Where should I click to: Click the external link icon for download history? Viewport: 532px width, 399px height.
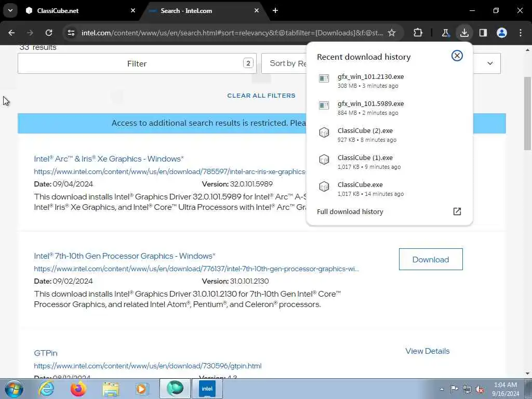tap(457, 211)
